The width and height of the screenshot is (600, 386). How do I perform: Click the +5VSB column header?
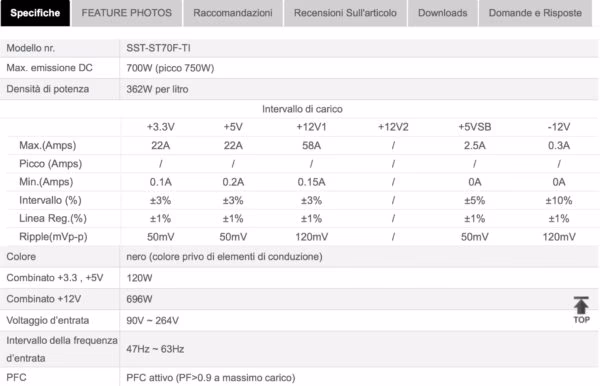pyautogui.click(x=474, y=127)
